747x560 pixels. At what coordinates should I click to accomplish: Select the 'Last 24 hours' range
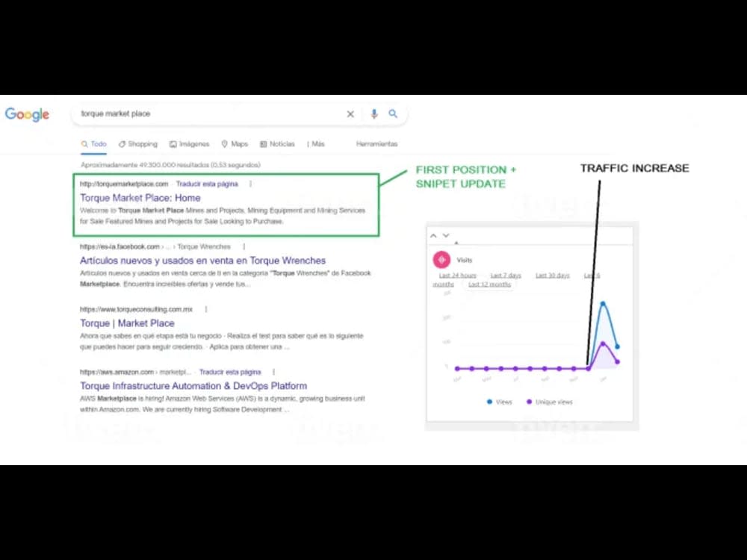(457, 276)
